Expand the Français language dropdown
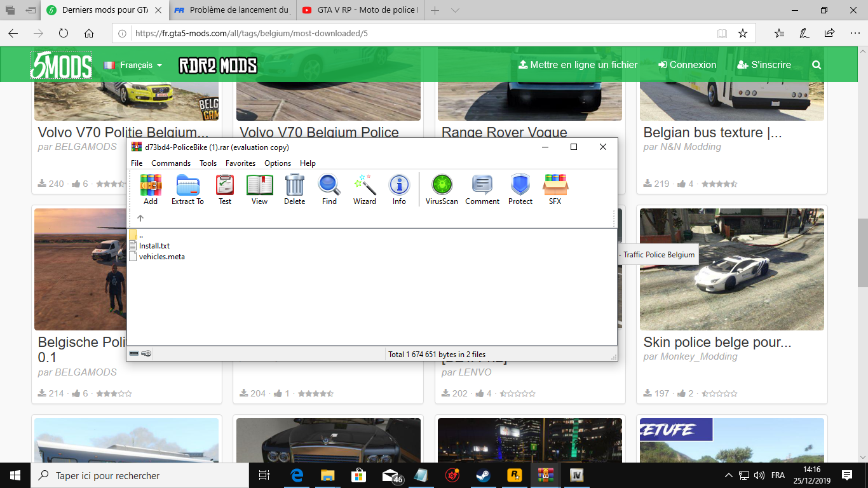The width and height of the screenshot is (868, 488). 133,65
